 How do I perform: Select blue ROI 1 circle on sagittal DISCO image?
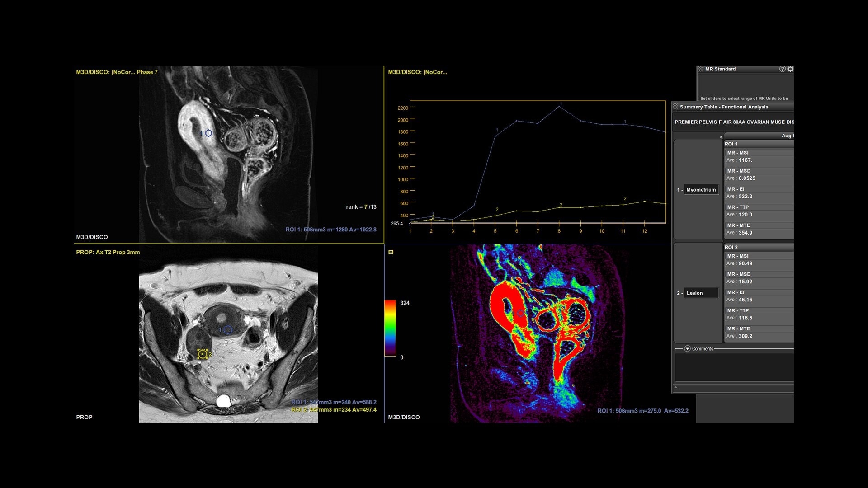(208, 133)
